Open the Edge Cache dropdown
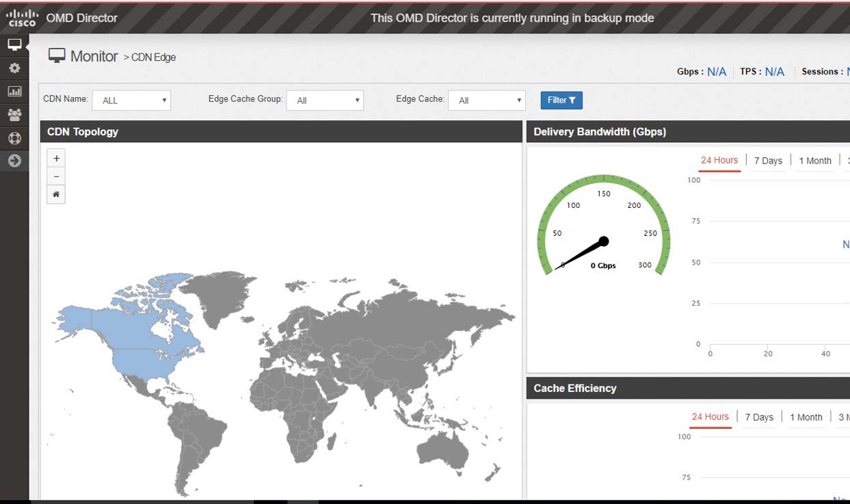850x504 pixels. (x=486, y=100)
